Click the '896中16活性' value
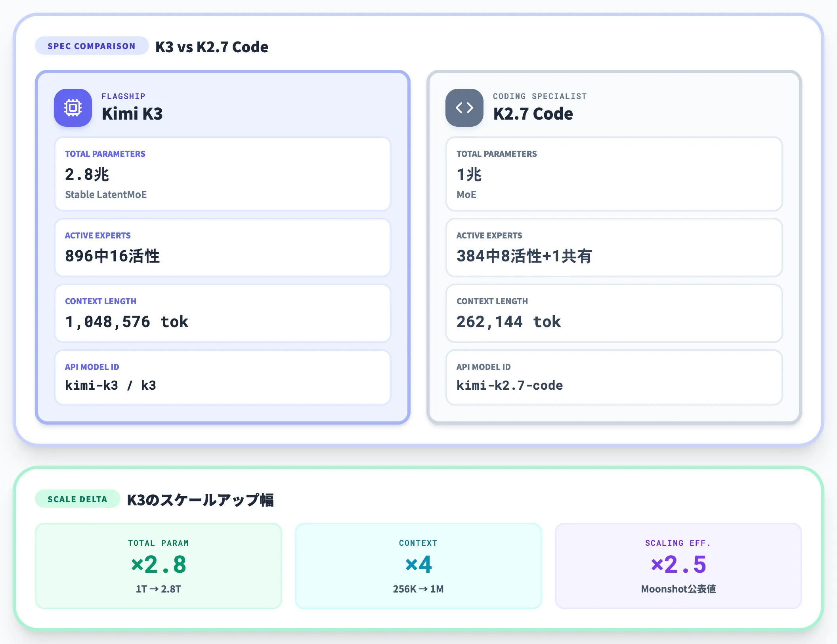Viewport: 837px width, 644px height. pyautogui.click(x=113, y=256)
